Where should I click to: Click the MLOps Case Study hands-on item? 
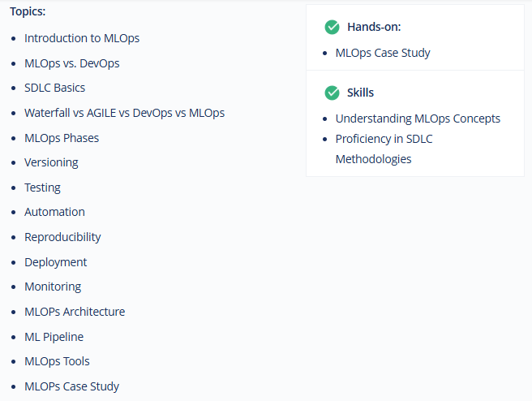click(383, 53)
